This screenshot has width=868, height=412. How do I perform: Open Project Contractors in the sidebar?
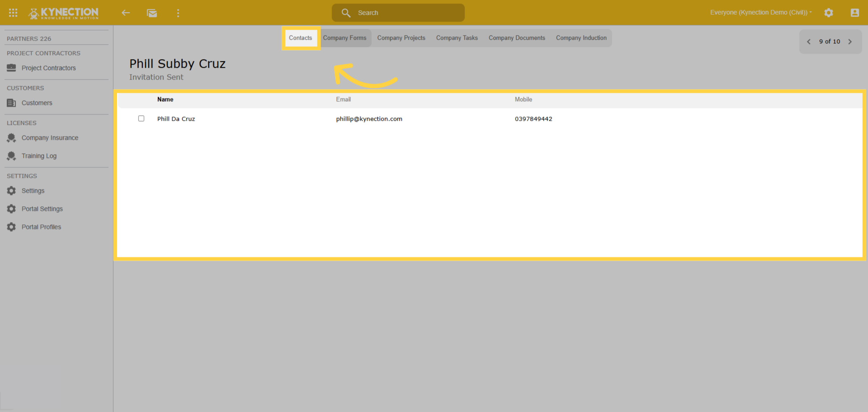tap(49, 68)
